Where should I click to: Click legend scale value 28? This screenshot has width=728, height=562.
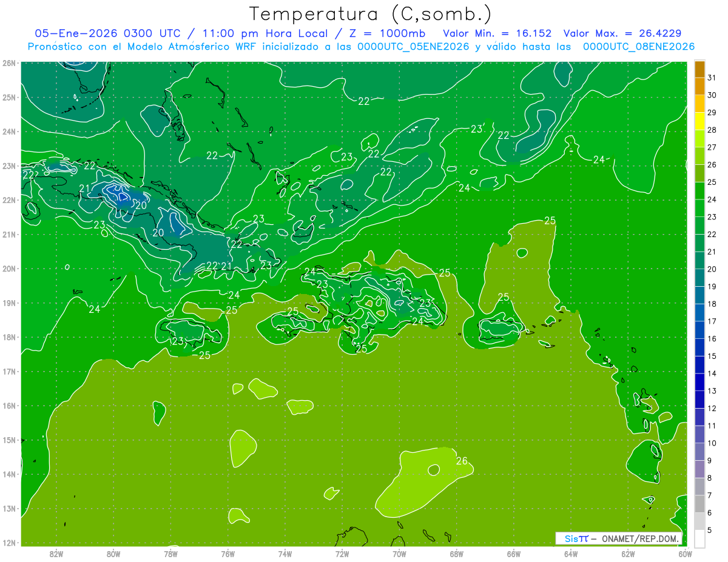click(x=712, y=130)
